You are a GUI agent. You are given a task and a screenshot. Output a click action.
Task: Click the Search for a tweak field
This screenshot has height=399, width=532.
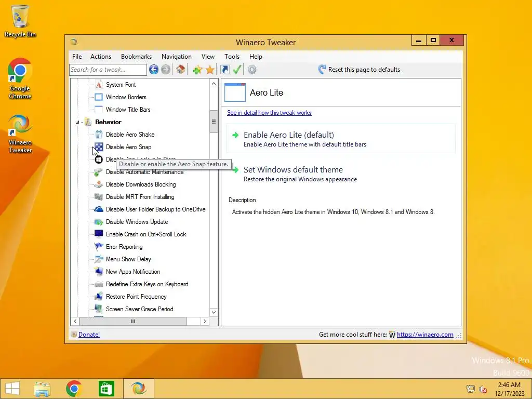(x=108, y=70)
